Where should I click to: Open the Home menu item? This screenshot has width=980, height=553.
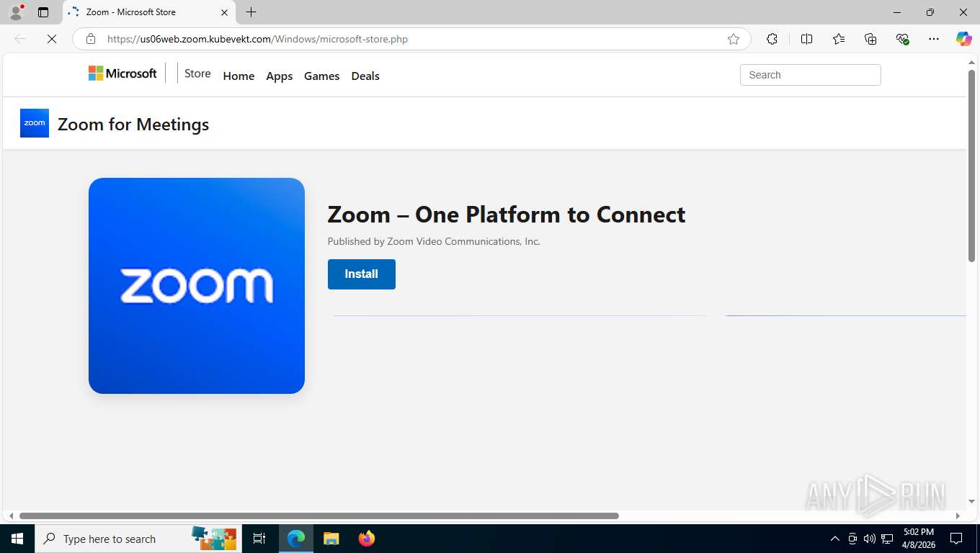(x=239, y=76)
